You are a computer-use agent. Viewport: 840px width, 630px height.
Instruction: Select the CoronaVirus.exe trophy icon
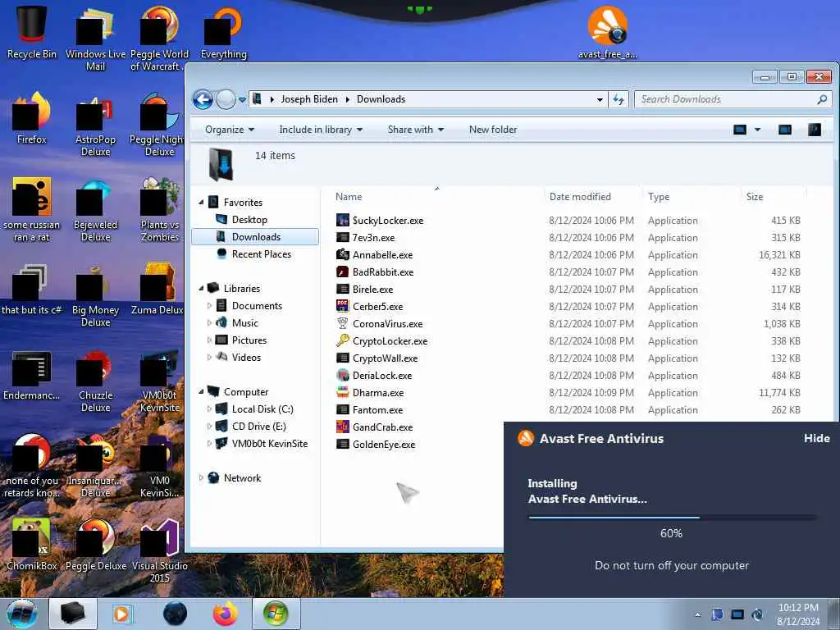click(x=342, y=323)
